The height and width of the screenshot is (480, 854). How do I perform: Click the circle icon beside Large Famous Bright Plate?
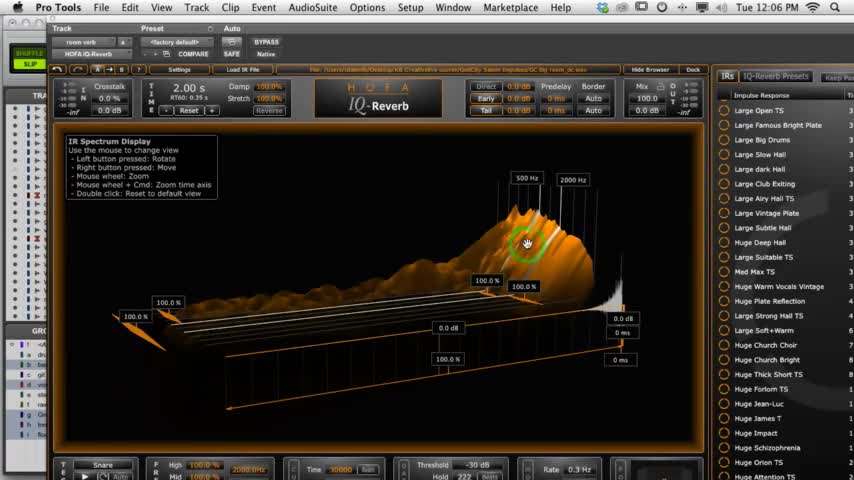724,125
